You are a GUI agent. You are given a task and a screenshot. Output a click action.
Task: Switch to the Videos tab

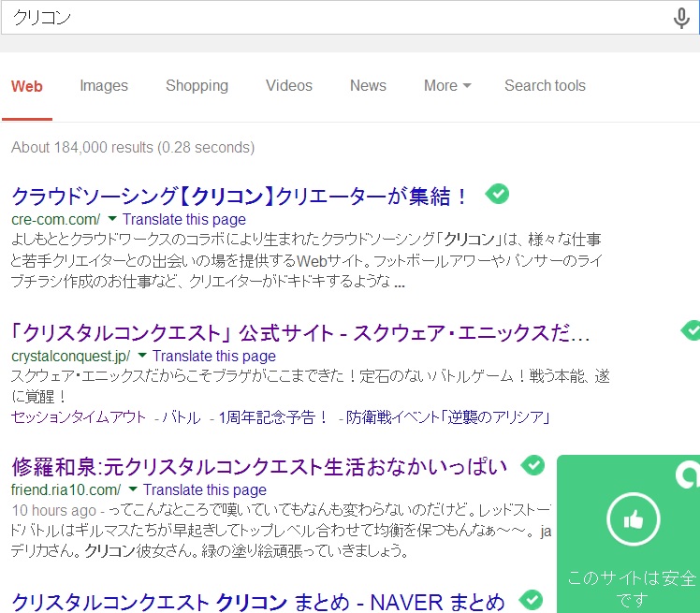click(289, 86)
